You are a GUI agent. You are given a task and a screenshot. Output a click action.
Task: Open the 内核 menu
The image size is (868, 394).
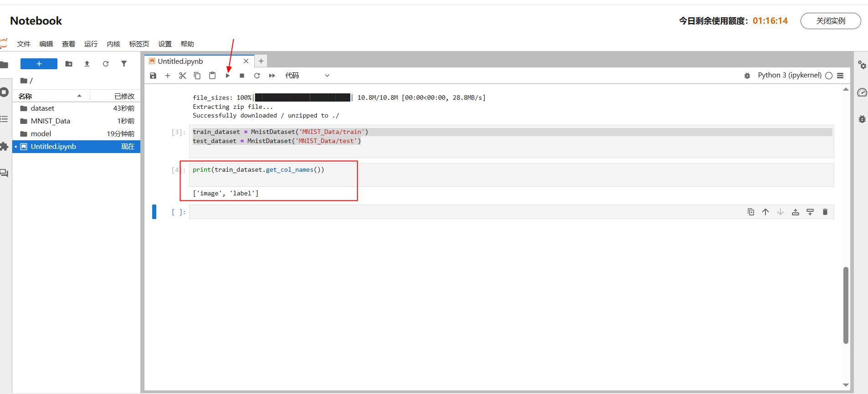pyautogui.click(x=113, y=44)
